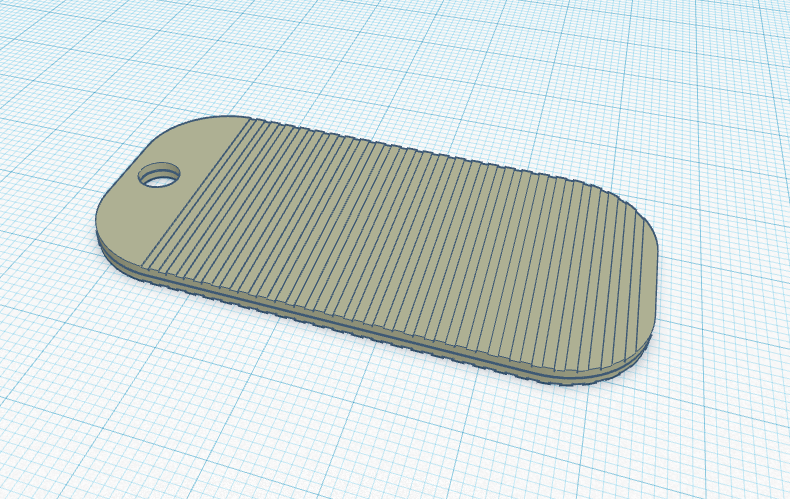
Task: Click the first ridge bordering the smooth area
Action: pos(196,192)
